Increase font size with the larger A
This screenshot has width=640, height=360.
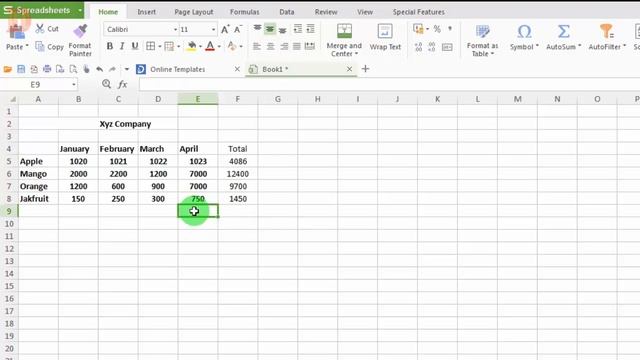225,29
